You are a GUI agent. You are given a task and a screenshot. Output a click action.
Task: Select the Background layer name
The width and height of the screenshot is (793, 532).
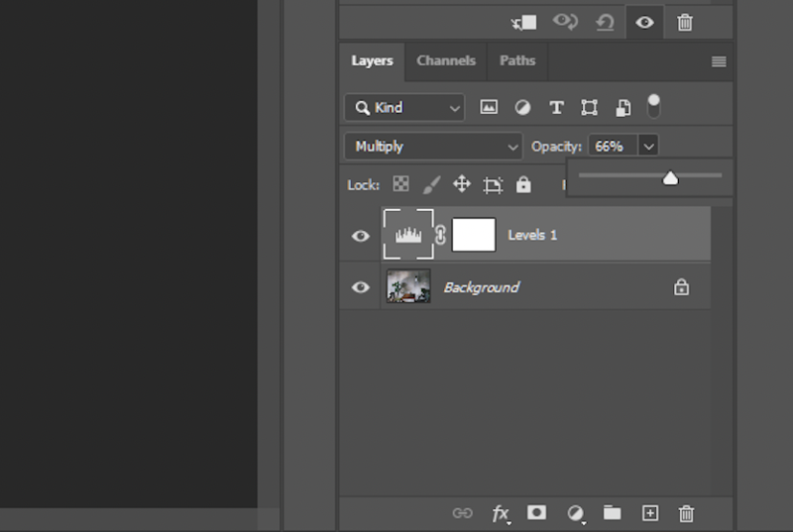click(482, 287)
